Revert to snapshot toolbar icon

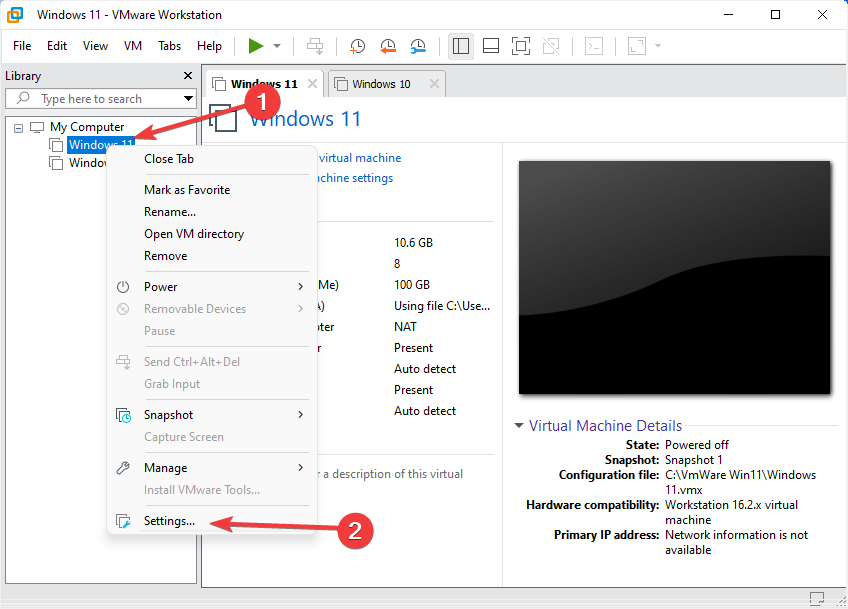pyautogui.click(x=388, y=46)
